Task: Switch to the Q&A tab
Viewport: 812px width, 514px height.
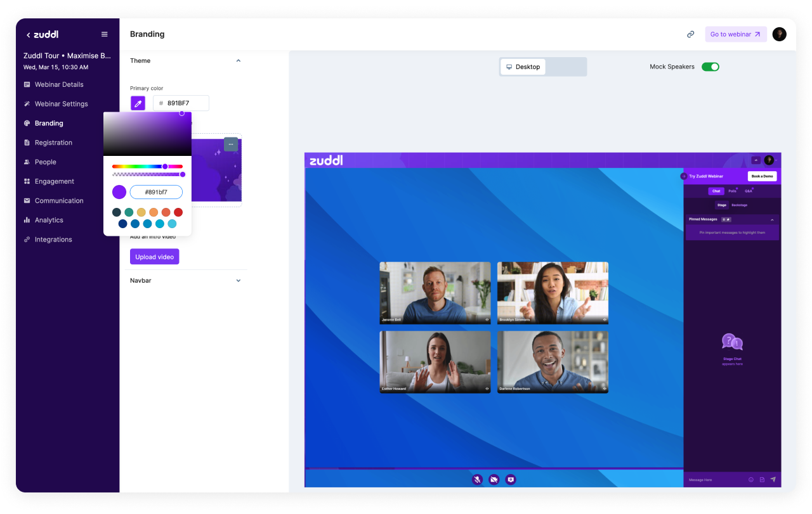Action: [749, 191]
